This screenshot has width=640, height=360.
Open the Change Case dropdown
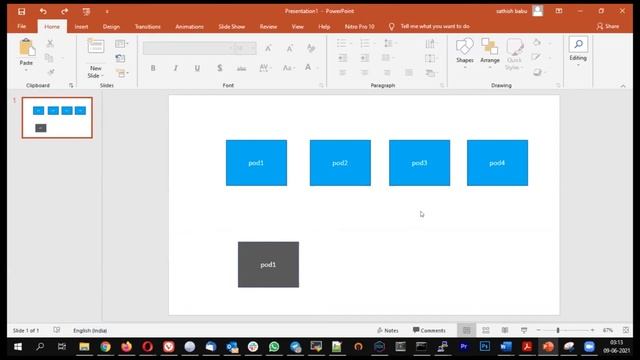[x=289, y=68]
